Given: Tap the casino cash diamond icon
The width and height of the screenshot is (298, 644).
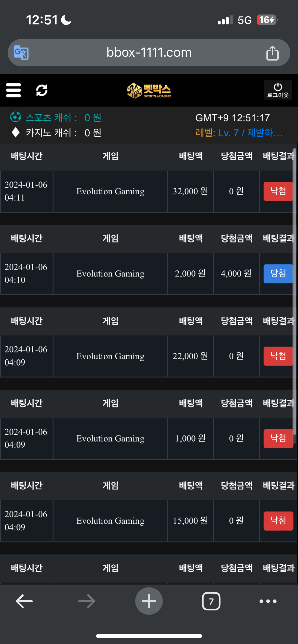Looking at the screenshot, I should (16, 132).
